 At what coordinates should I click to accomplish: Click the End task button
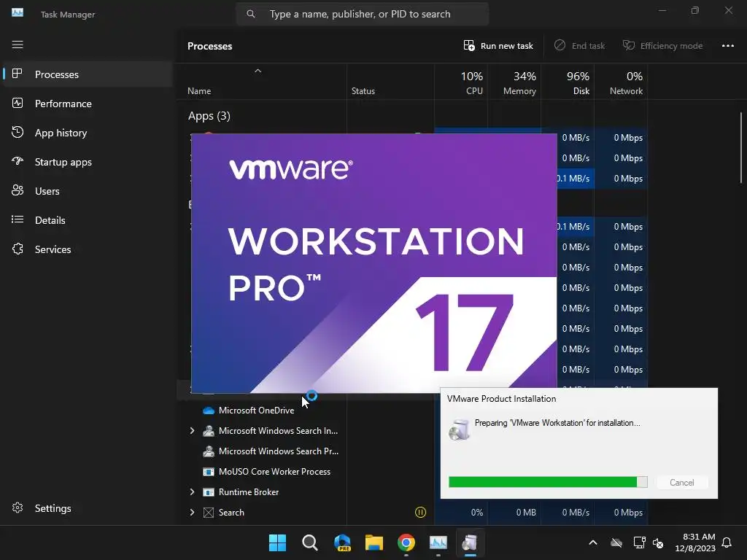pos(579,46)
